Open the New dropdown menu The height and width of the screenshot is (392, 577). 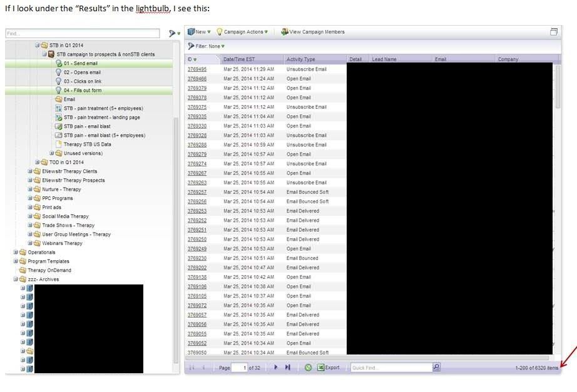point(200,32)
